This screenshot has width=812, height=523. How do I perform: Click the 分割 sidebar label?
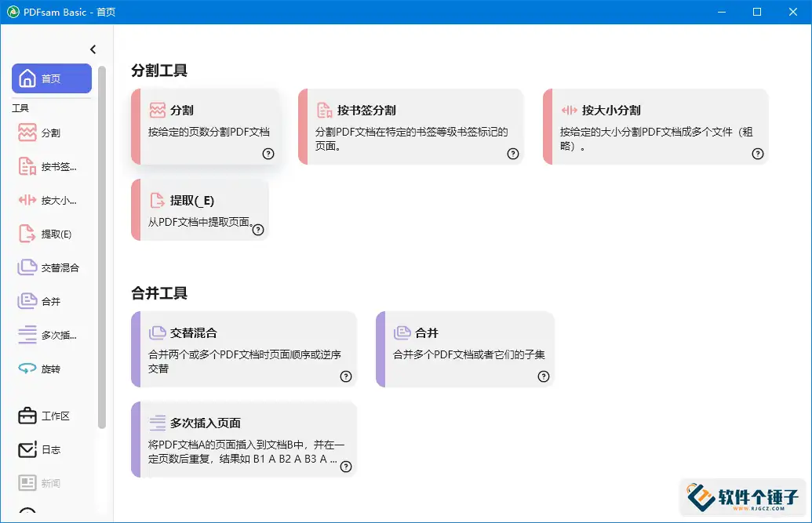(x=51, y=133)
